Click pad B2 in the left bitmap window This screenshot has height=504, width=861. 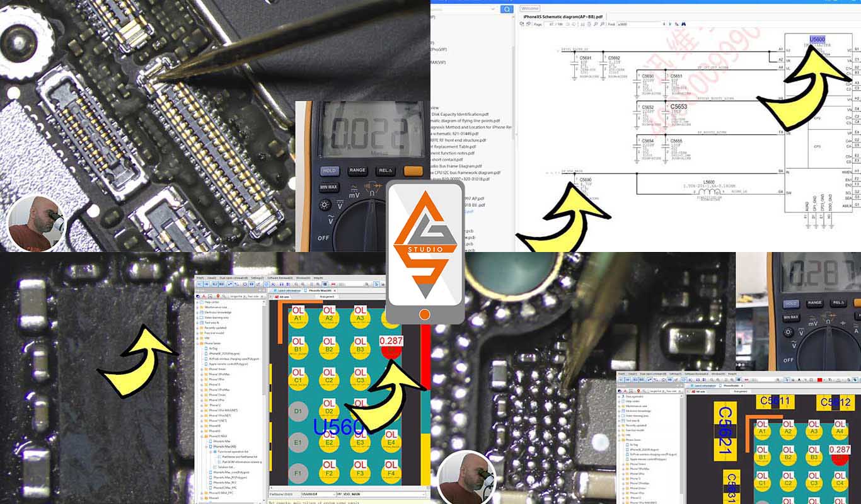(330, 349)
